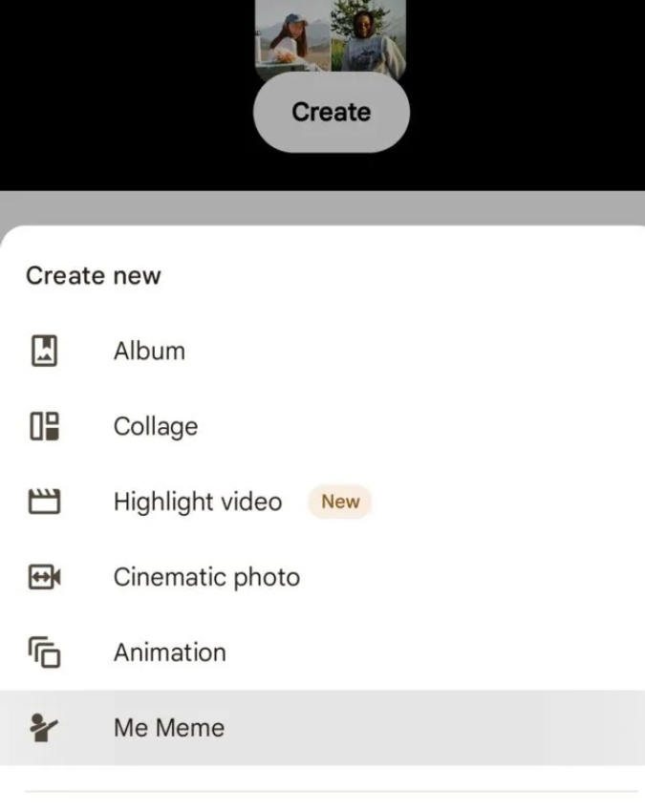Tap the Me Meme person icon

pos(44,728)
